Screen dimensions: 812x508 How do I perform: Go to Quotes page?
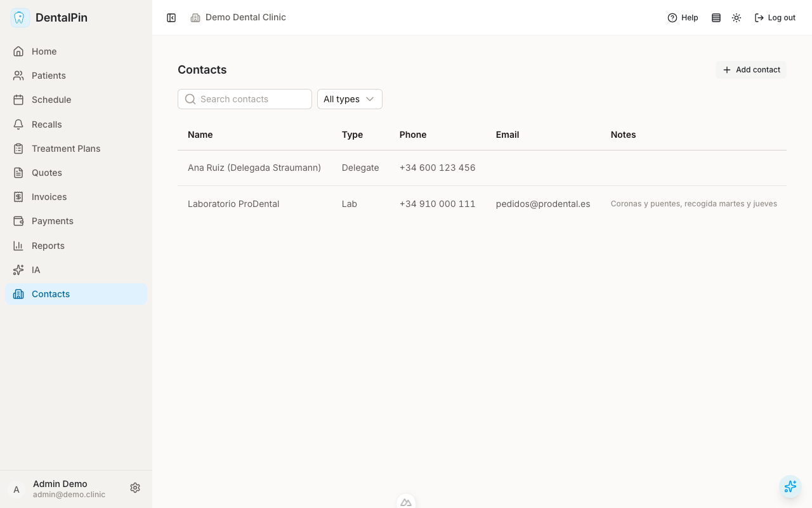[x=76, y=173]
